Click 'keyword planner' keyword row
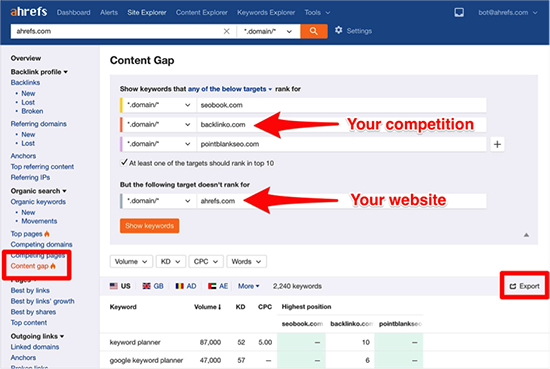This screenshot has height=369, width=550. 135,342
